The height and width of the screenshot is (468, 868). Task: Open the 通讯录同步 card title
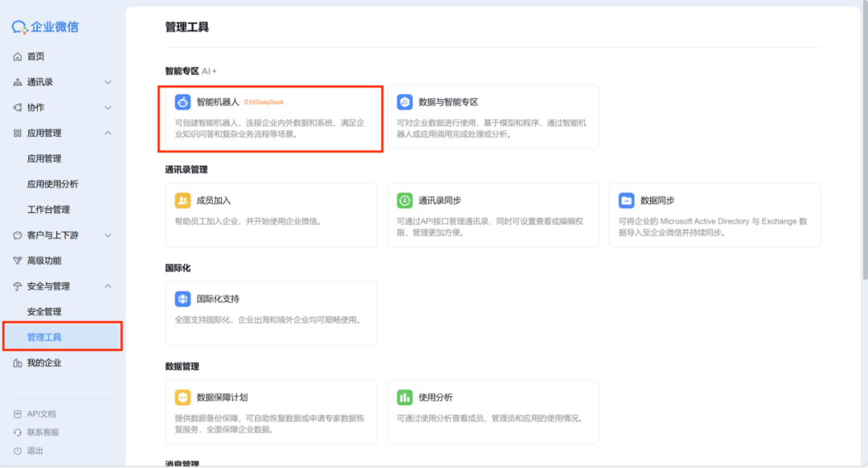coord(440,200)
